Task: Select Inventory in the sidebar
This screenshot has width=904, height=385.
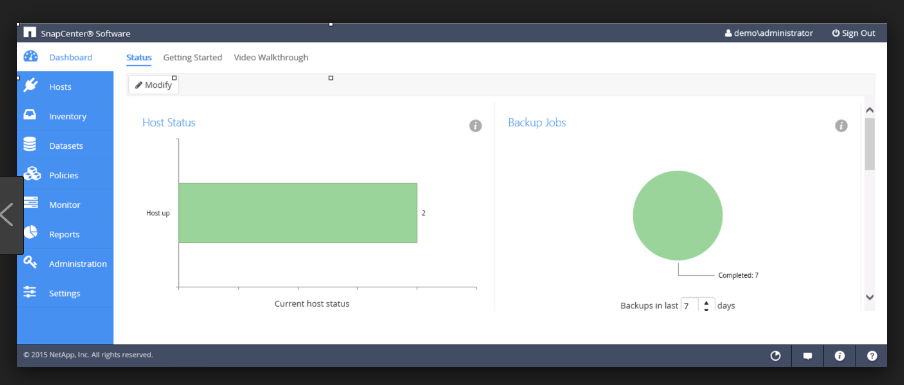Action: point(67,116)
